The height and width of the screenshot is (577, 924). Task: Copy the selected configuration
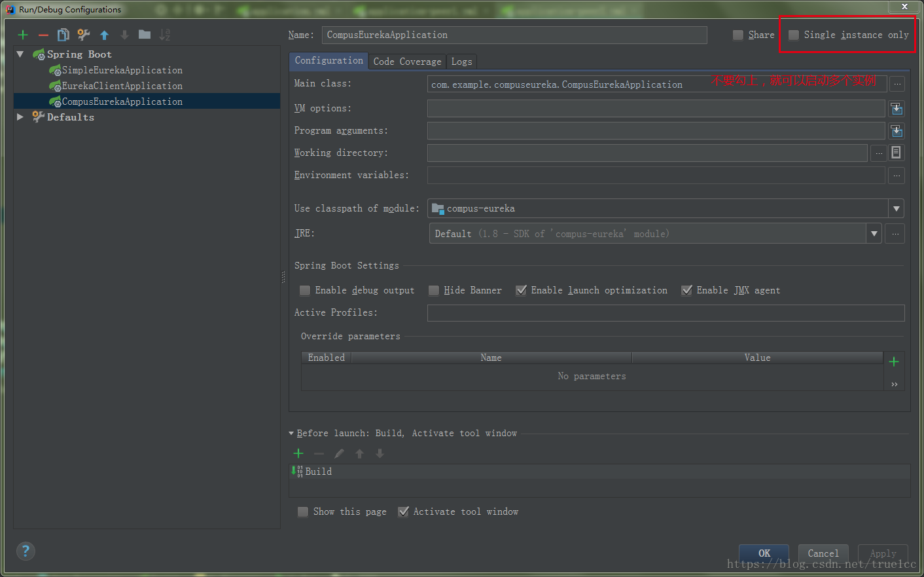pos(63,35)
